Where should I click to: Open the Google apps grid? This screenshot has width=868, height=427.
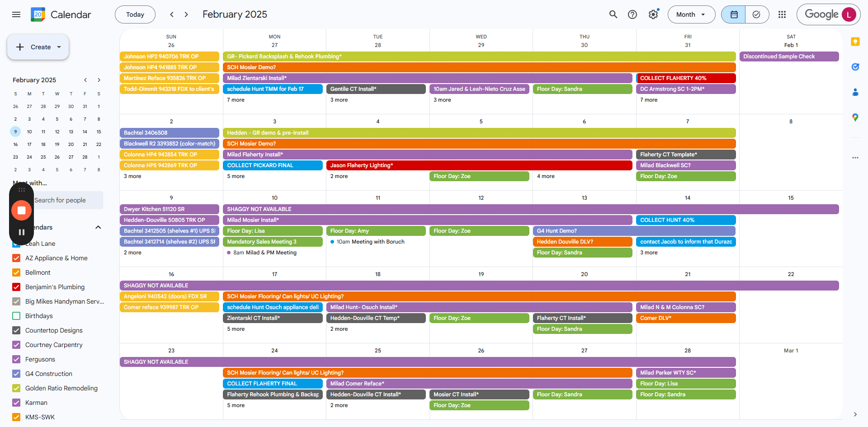coord(782,14)
